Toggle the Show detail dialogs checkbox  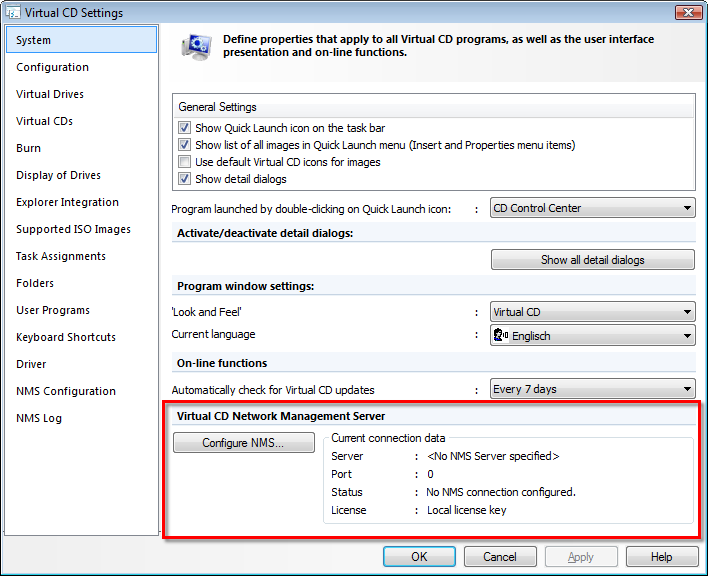(x=184, y=179)
